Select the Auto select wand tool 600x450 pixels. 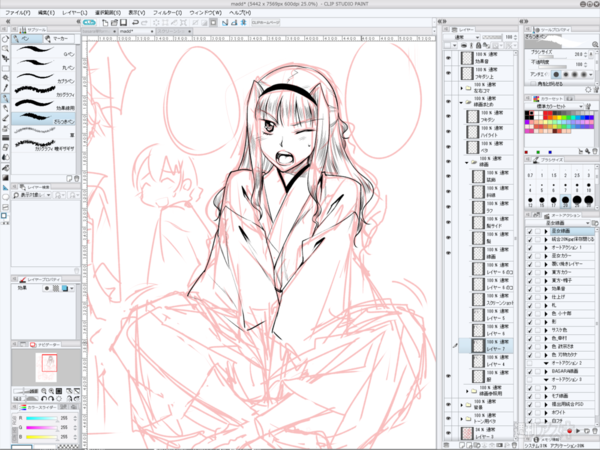(x=5, y=78)
